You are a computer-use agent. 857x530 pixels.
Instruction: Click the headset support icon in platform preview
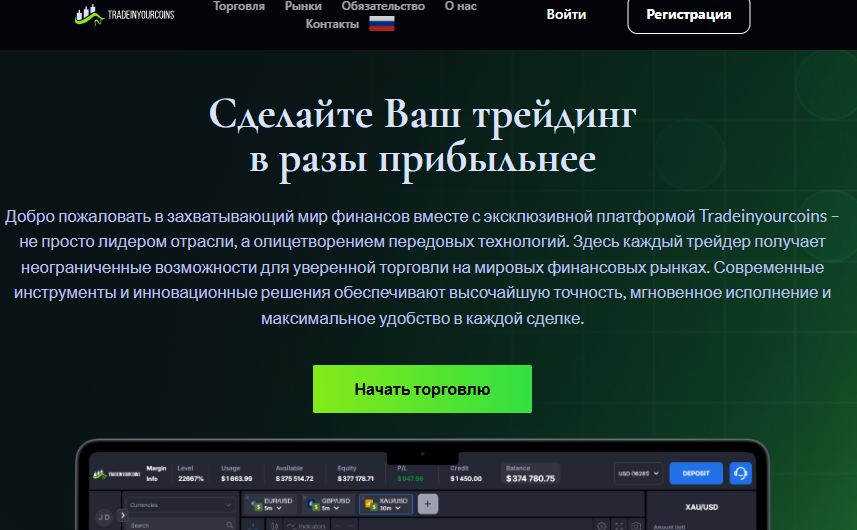(741, 473)
